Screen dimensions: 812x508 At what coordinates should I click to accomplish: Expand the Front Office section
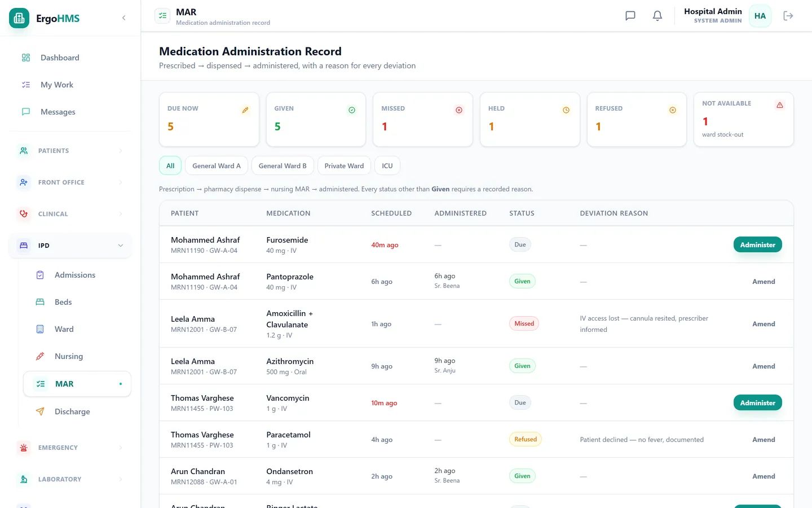pos(70,182)
